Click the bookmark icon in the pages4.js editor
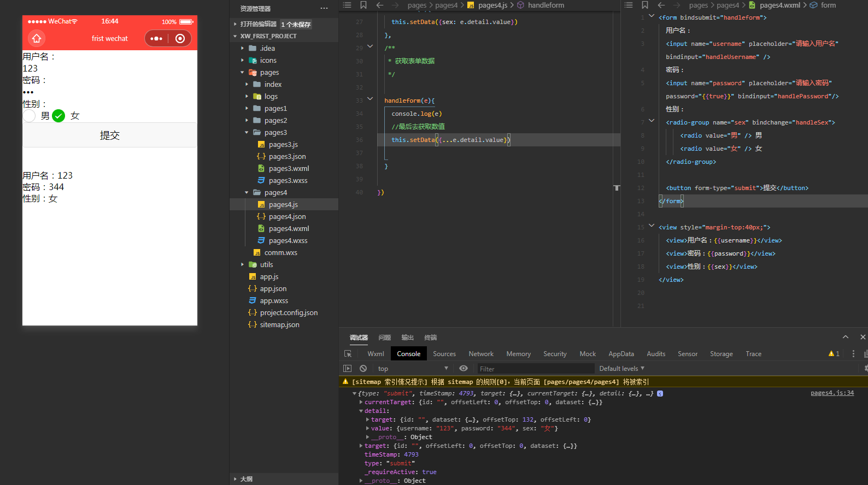Screen dimensions: 868x485 [x=363, y=5]
